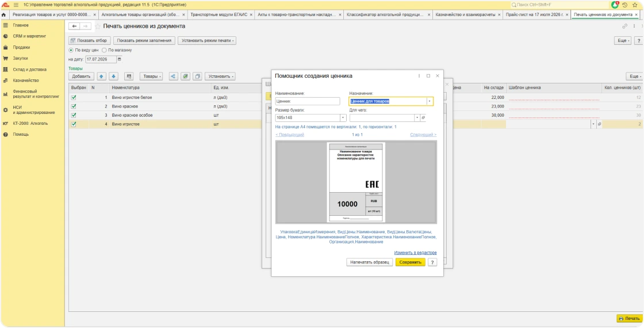The width and height of the screenshot is (644, 328).
Task: Click the Следующий link
Action: (423, 135)
